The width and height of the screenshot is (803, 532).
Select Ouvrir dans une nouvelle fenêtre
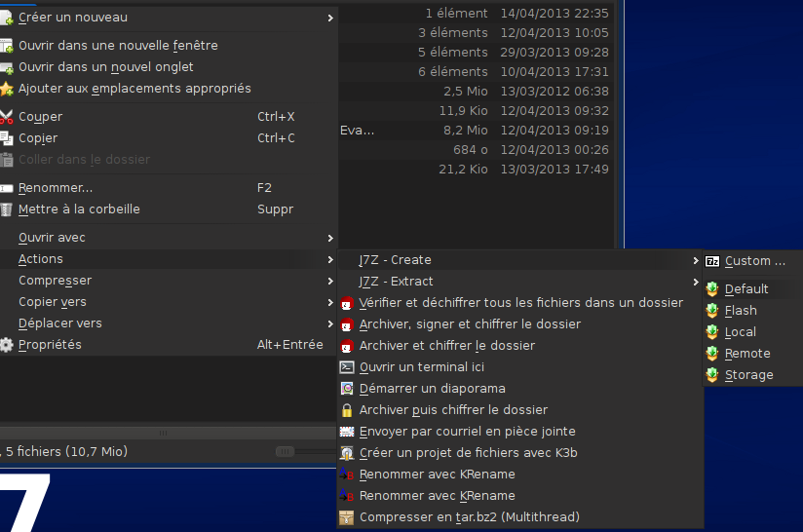click(168, 46)
